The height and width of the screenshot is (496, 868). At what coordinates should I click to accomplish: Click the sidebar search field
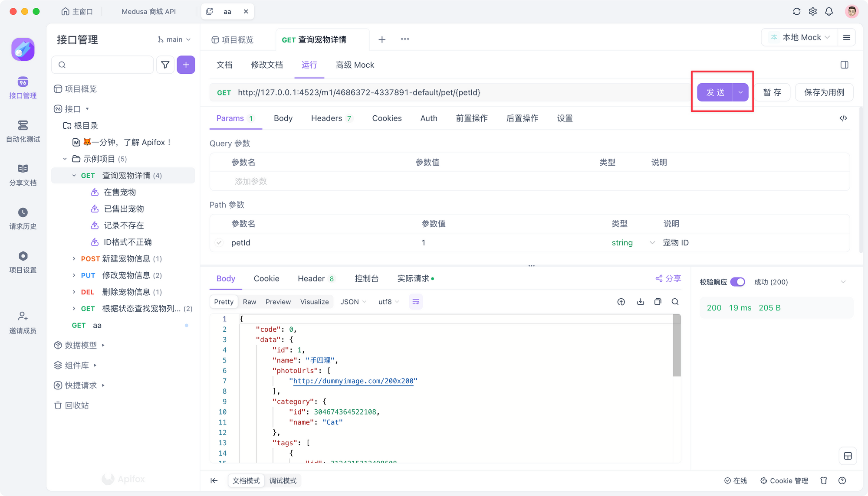pos(103,65)
